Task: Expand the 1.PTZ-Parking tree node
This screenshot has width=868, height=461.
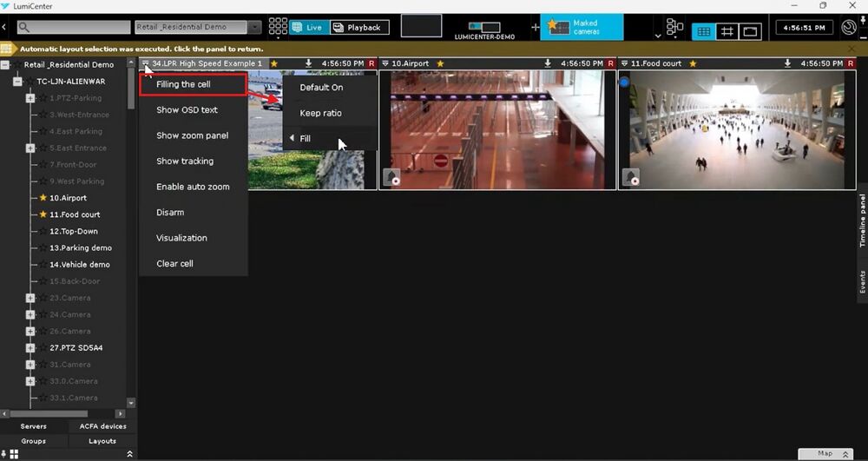Action: pos(30,98)
